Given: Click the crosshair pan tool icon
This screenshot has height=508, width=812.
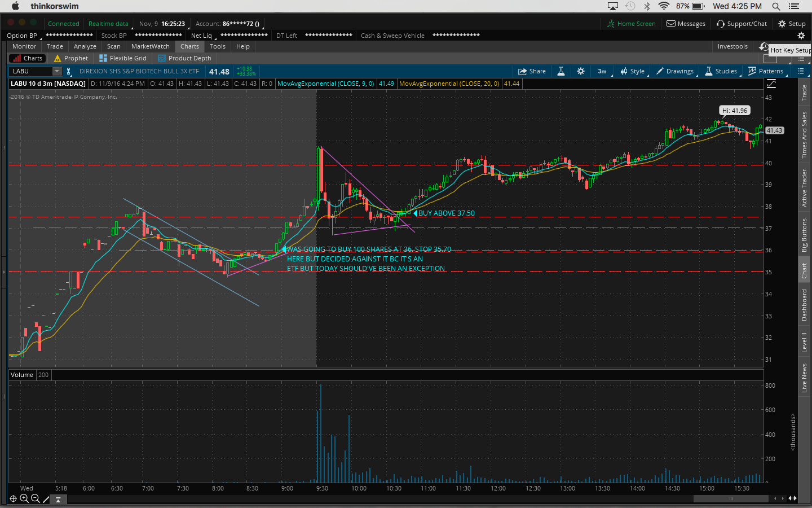Looking at the screenshot, I should (13, 499).
